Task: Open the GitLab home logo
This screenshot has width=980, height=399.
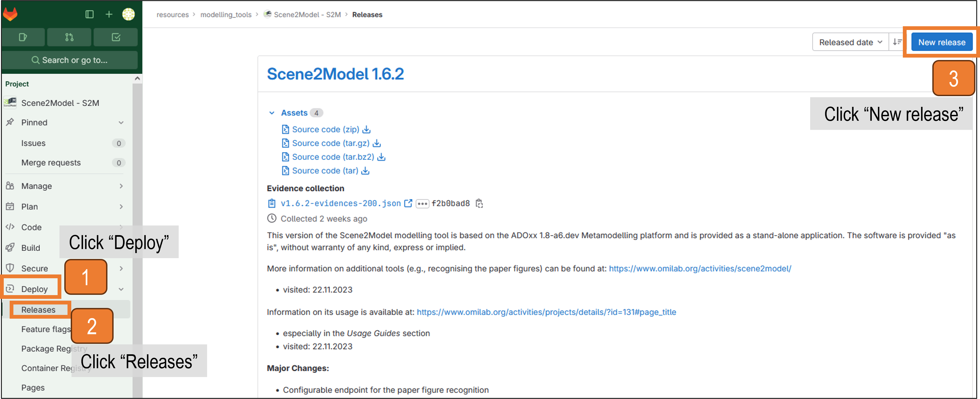Action: click(10, 14)
